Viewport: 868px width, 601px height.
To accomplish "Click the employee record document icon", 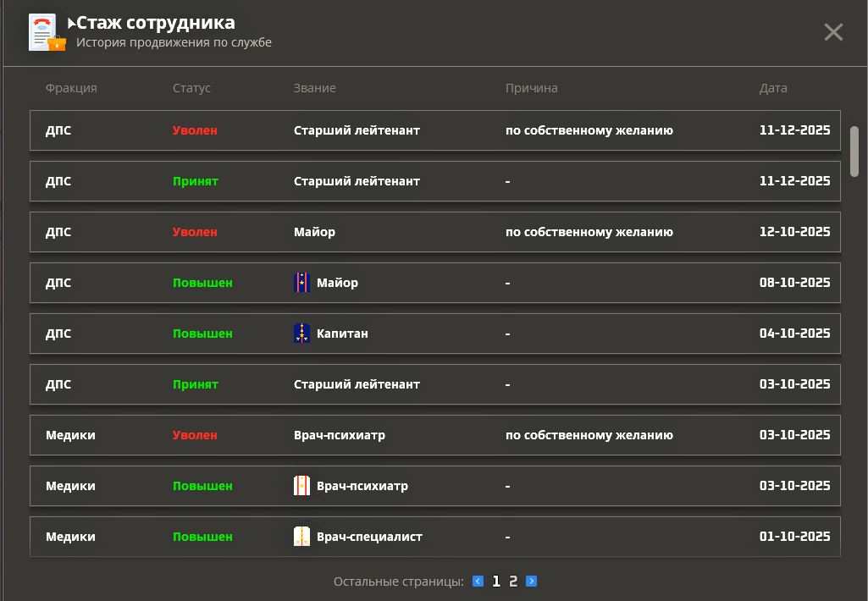I will pos(46,32).
